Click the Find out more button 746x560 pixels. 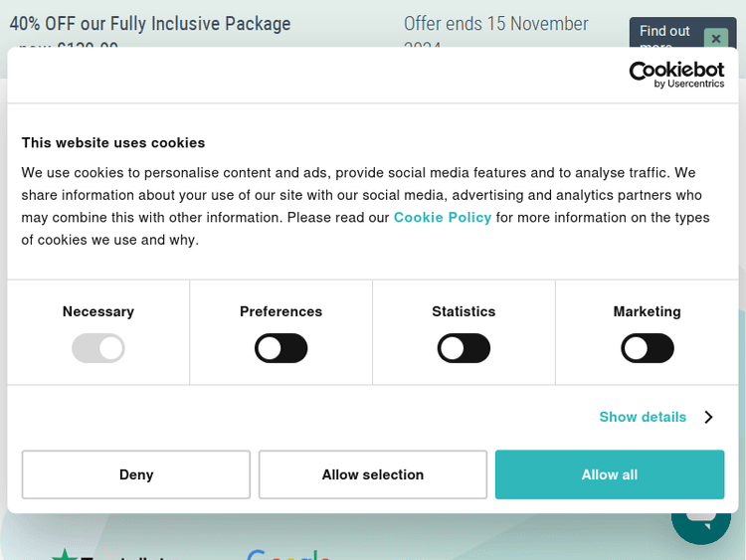tap(663, 32)
